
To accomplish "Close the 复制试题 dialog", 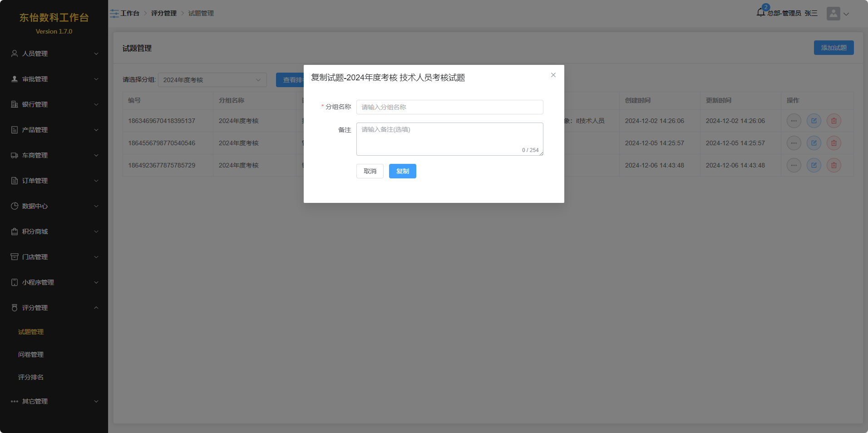I will coord(553,75).
